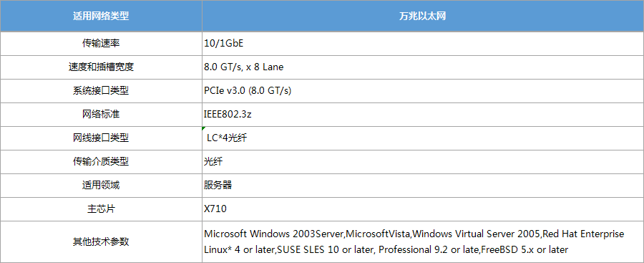Click the IEEE802.3z value cell
Screen dimensions: 644x263
[423, 115]
